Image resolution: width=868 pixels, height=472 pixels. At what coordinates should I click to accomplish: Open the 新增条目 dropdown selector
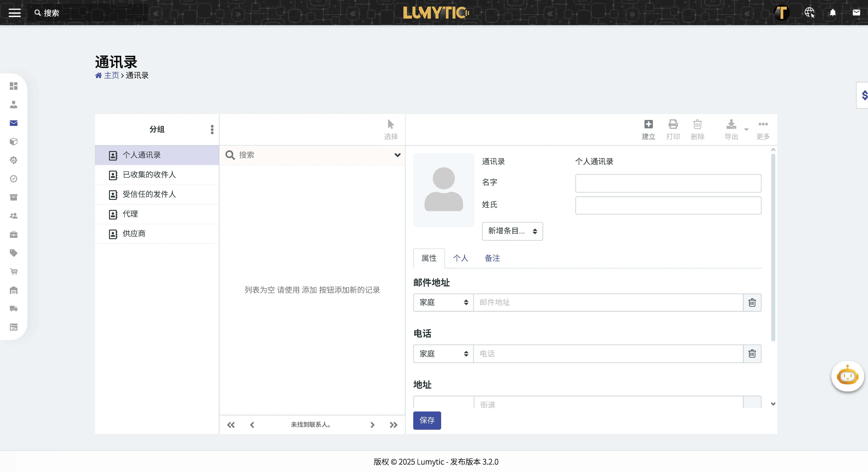pos(512,231)
